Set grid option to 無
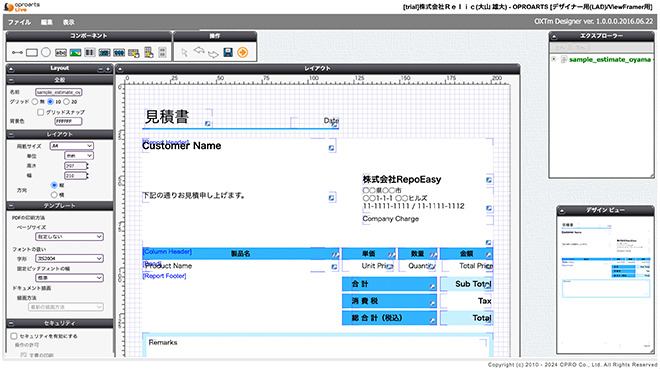Image resolution: width=660 pixels, height=369 pixels. pos(35,101)
